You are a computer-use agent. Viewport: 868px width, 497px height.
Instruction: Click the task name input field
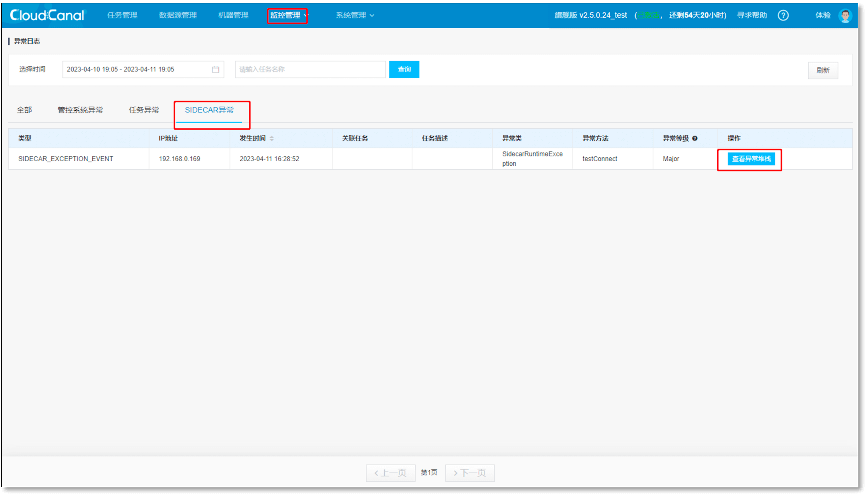(310, 70)
